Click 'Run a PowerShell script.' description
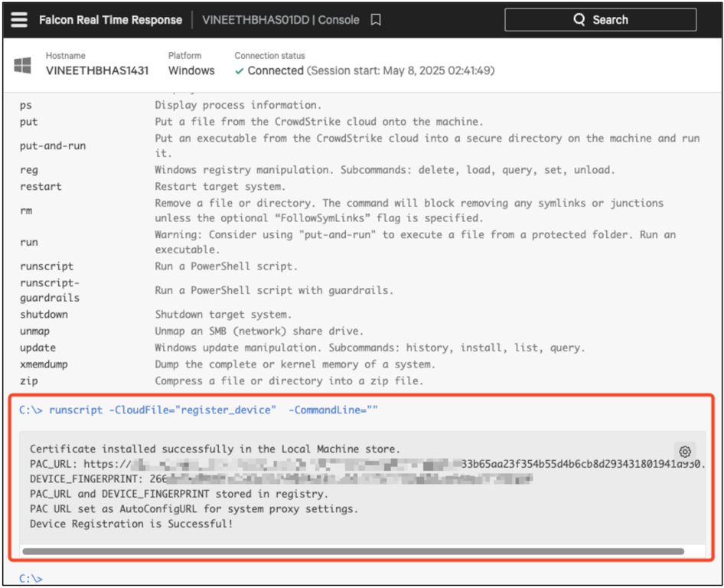724x588 pixels. (226, 266)
